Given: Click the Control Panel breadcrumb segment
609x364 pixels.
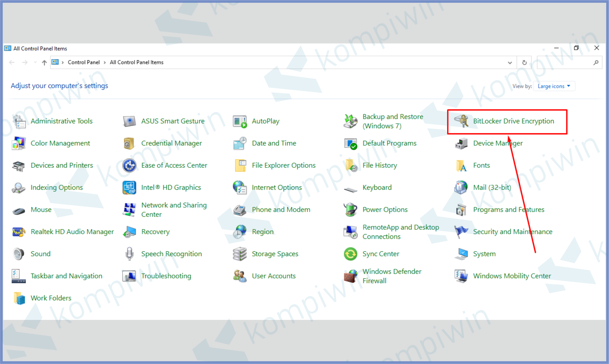Looking at the screenshot, I should coord(84,63).
